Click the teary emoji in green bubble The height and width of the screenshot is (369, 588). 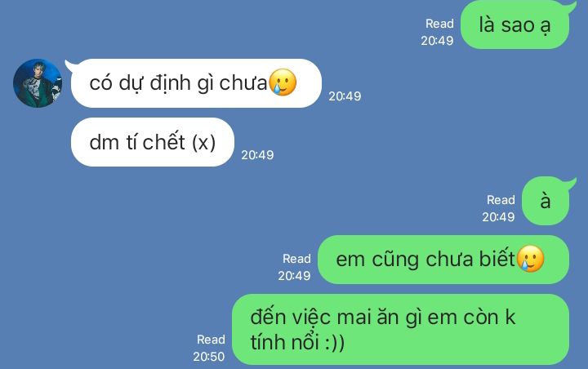click(x=530, y=259)
